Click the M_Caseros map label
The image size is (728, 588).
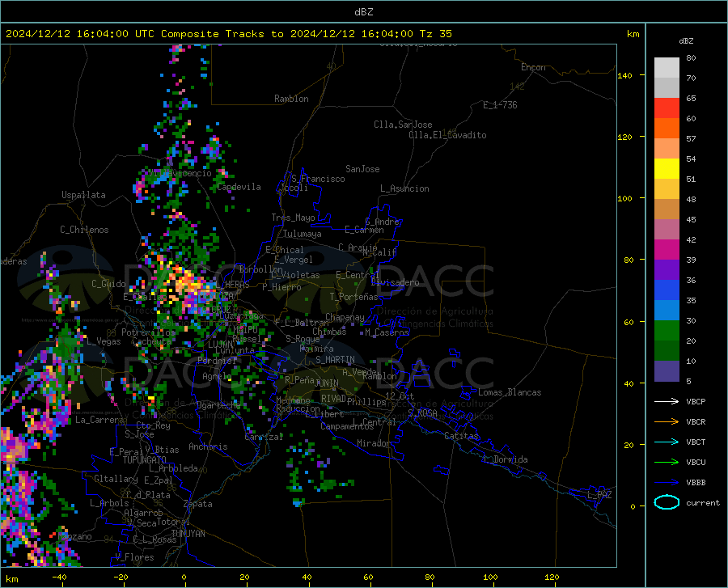click(387, 332)
